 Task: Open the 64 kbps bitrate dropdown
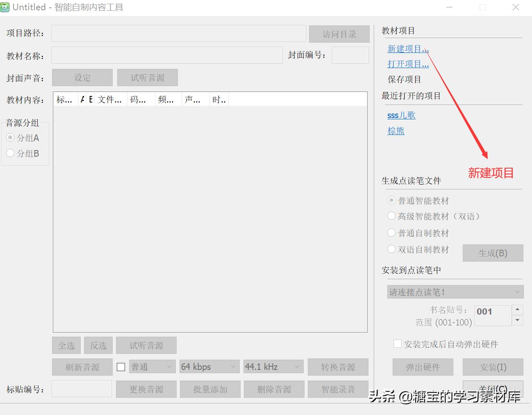tap(209, 366)
